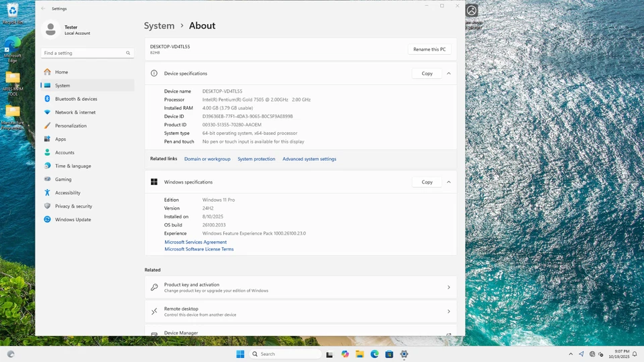Viewport: 644px width, 362px height.
Task: Collapse the Windows specifications section
Action: [449, 182]
